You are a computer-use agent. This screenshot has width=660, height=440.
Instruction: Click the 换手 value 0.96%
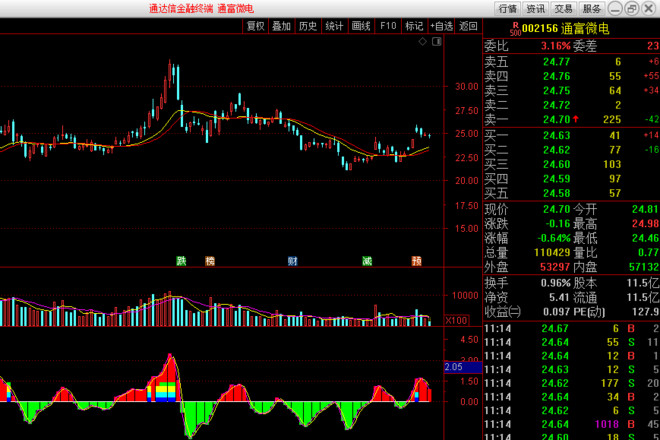coord(556,283)
